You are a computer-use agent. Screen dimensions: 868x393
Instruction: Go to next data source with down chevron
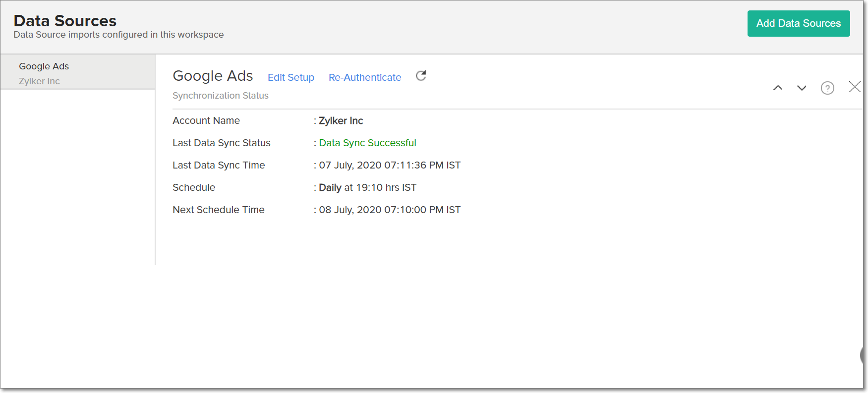pos(802,88)
